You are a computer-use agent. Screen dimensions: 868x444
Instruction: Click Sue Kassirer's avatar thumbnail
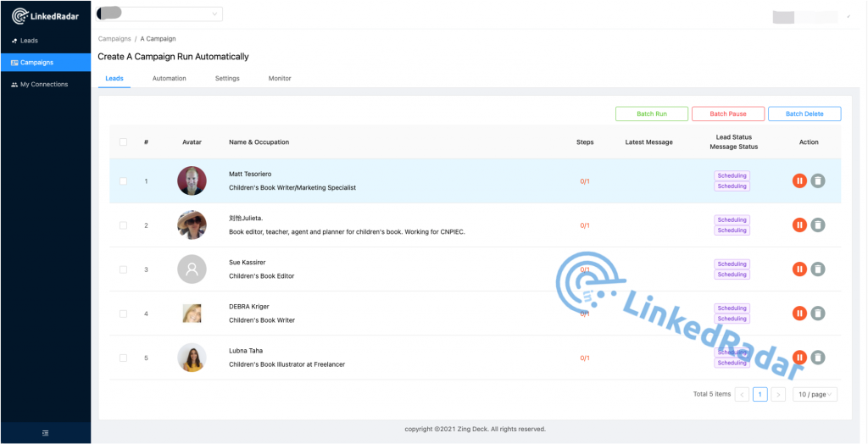click(x=192, y=269)
